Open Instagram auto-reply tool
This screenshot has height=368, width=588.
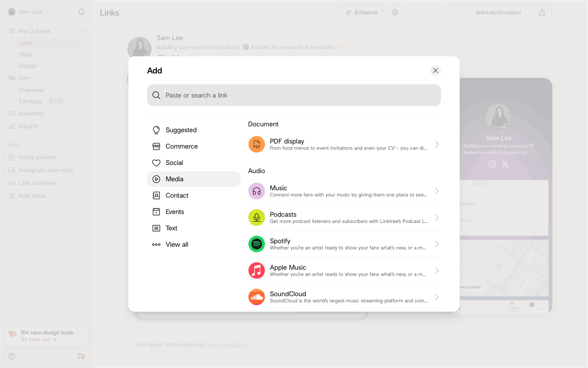(46, 170)
